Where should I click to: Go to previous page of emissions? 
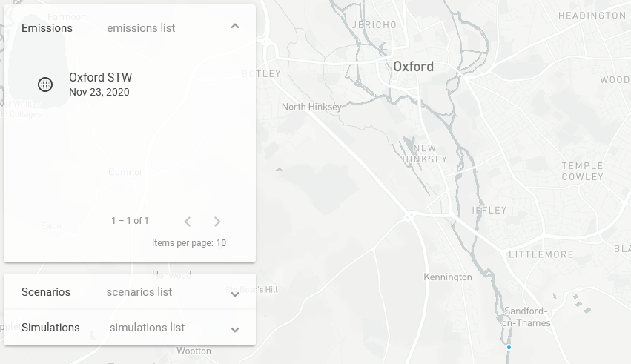188,222
